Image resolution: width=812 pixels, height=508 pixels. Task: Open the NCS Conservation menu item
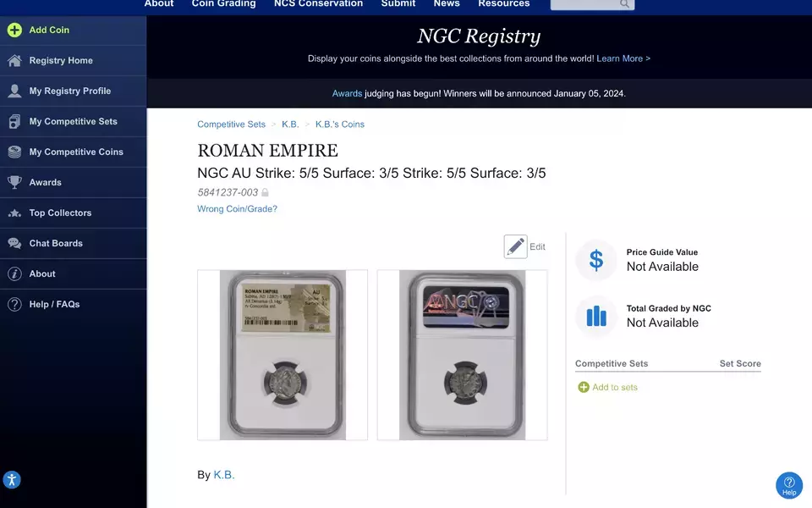(x=318, y=3)
